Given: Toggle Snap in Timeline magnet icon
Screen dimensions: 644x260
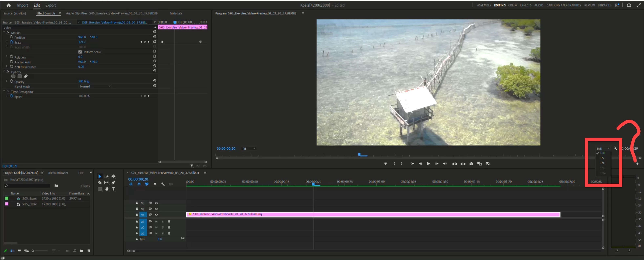Looking at the screenshot, I should tap(139, 184).
